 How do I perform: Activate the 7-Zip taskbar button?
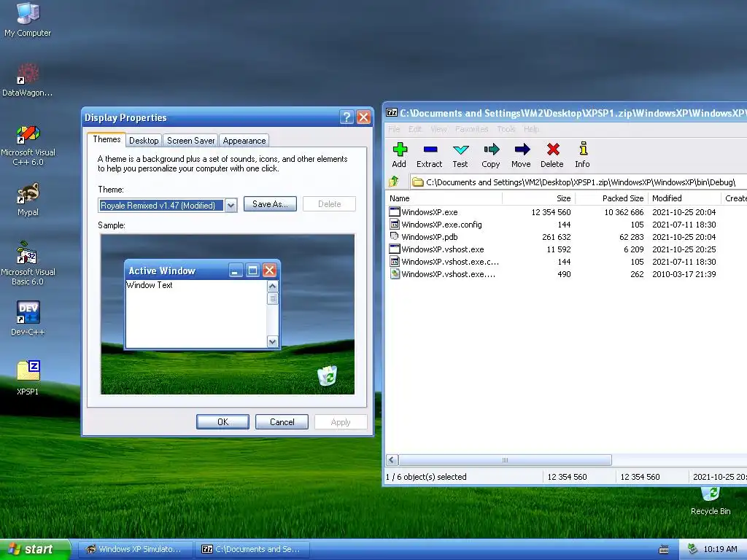[x=252, y=549]
